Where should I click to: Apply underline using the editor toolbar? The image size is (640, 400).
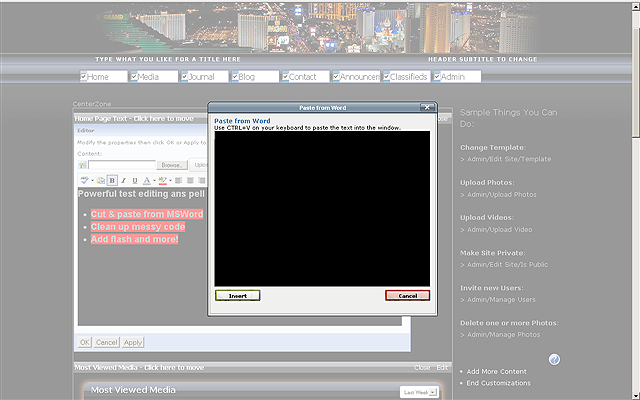click(x=135, y=180)
